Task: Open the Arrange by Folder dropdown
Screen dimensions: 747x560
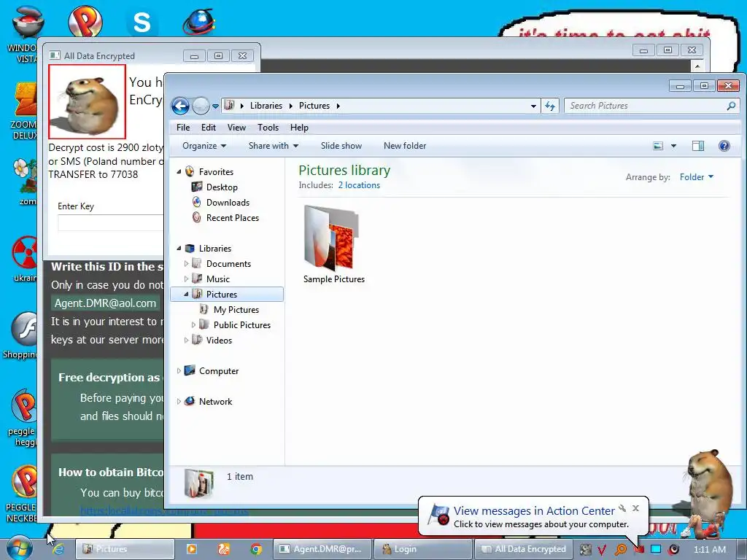Action: [x=697, y=177]
